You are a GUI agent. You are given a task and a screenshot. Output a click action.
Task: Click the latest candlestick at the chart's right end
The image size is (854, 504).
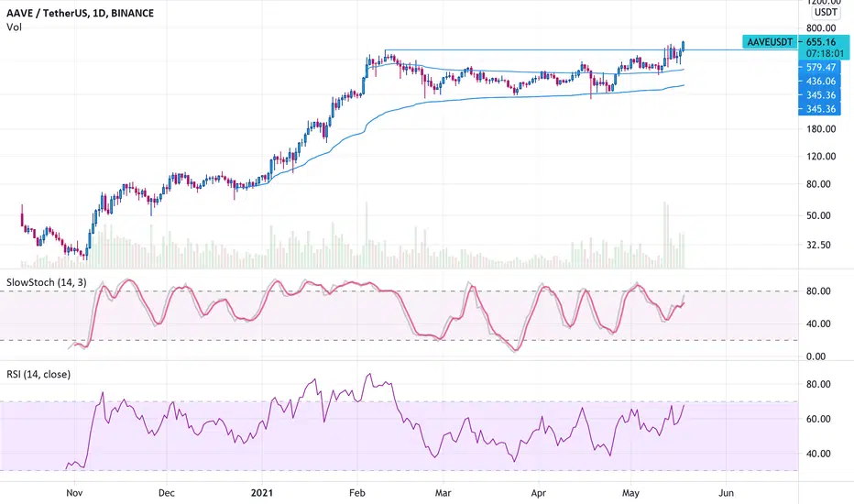683,47
